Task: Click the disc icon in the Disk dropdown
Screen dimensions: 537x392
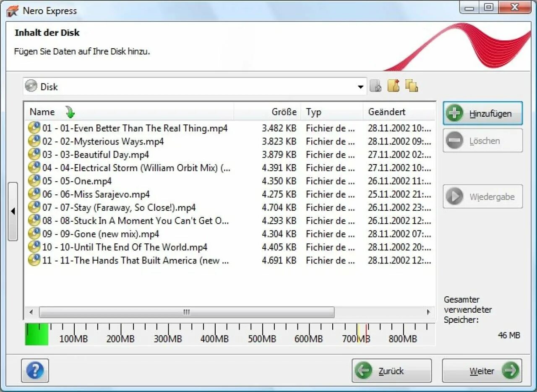Action: point(31,86)
